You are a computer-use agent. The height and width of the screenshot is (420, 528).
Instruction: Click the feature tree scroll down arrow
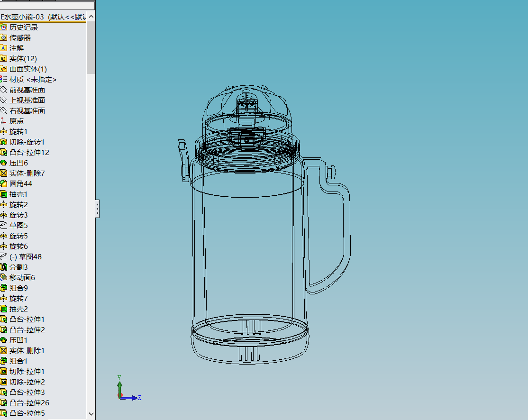click(91, 414)
